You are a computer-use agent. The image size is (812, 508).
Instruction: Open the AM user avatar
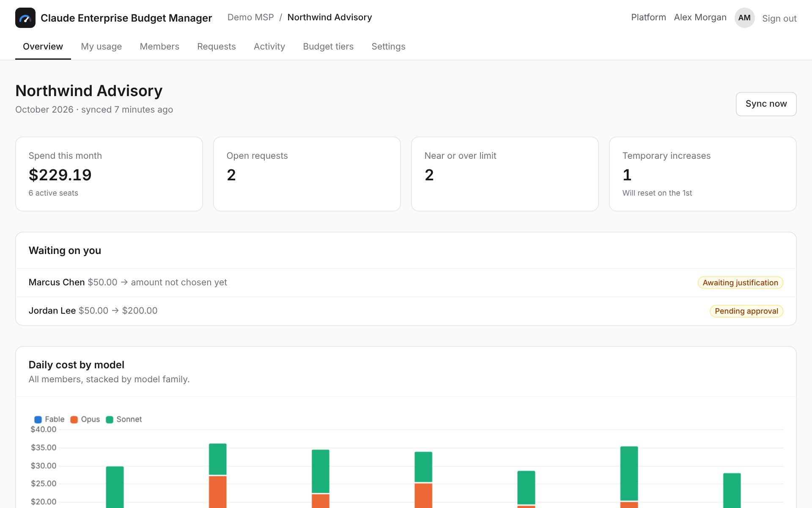(744, 18)
